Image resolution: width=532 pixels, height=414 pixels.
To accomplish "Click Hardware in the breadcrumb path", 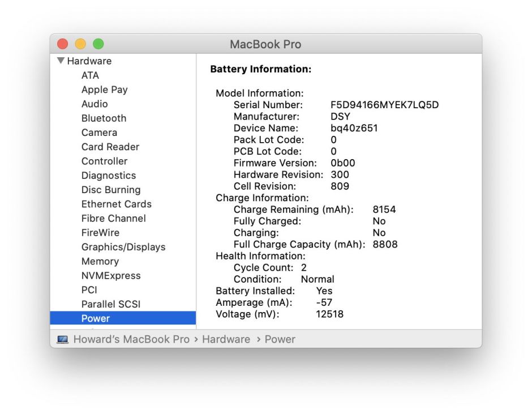I will tap(226, 339).
